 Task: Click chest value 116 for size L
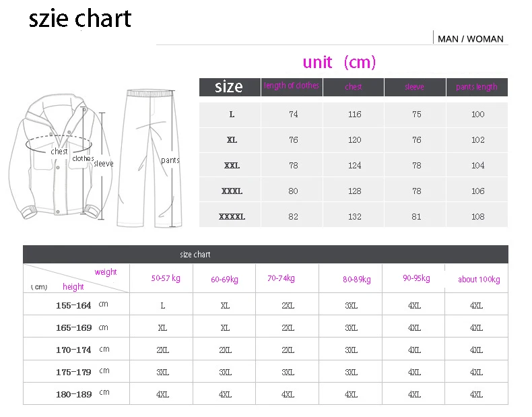click(x=354, y=115)
